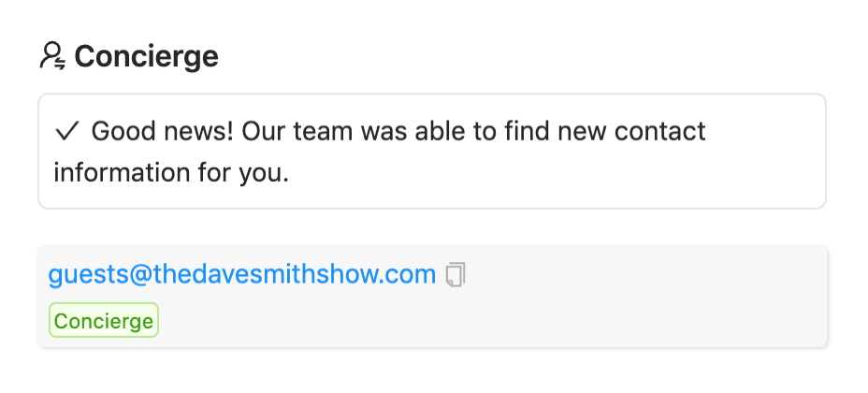The height and width of the screenshot is (393, 868).
Task: Copy the guests@thedavesmithshow.com email address
Action: click(456, 274)
